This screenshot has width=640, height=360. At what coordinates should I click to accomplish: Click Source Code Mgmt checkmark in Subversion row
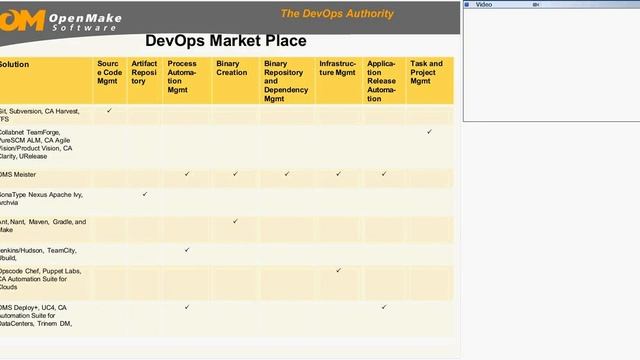tap(109, 110)
